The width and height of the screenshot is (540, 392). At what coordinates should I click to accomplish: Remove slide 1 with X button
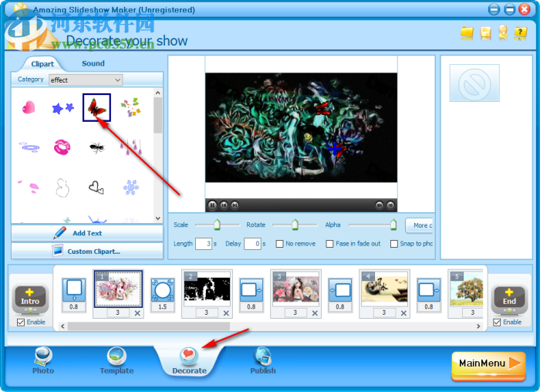pyautogui.click(x=137, y=313)
